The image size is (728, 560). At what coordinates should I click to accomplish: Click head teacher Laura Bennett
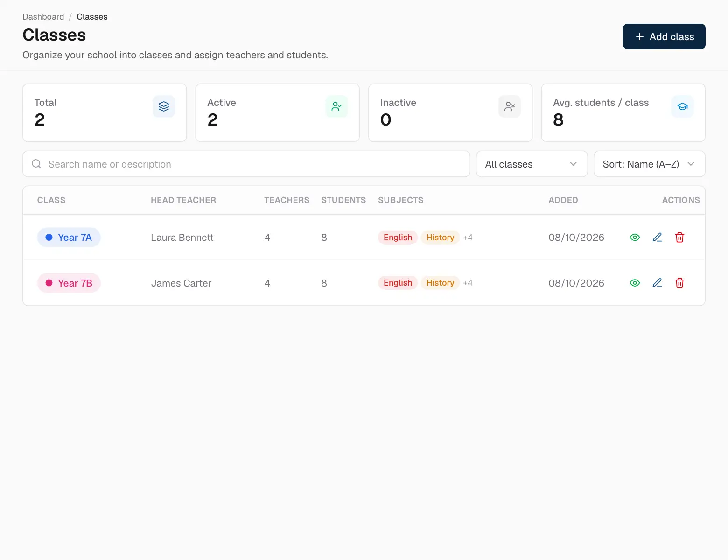pos(182,238)
